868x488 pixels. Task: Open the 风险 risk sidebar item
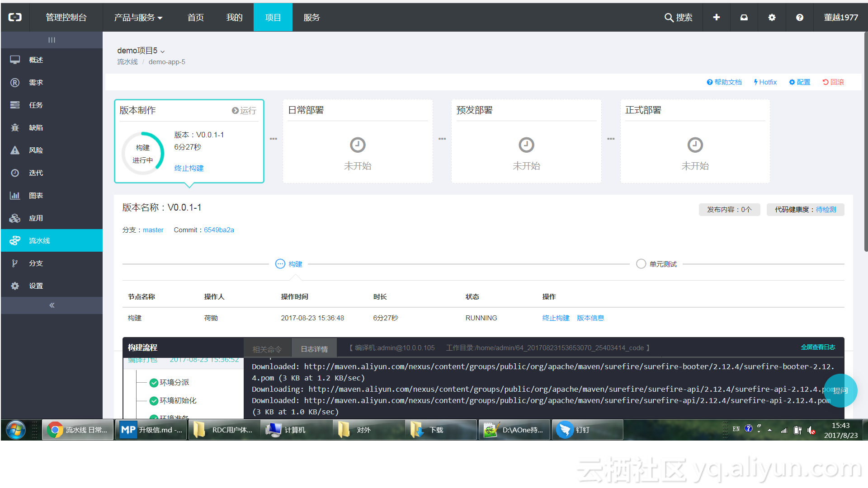pos(52,150)
